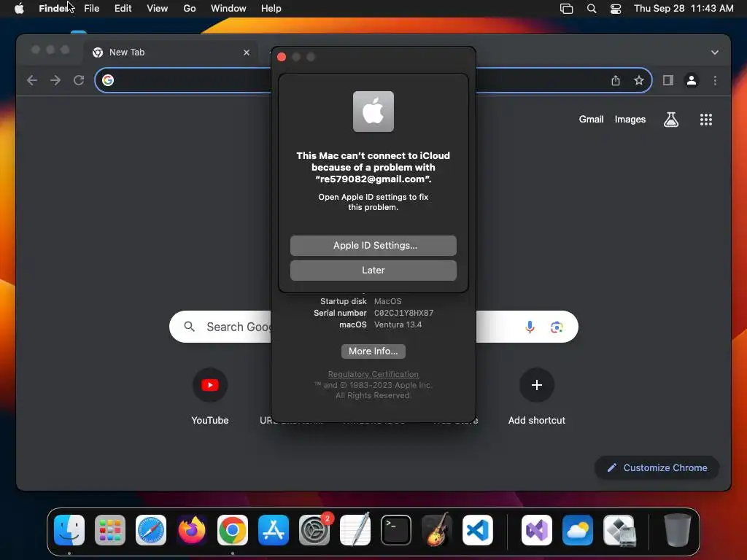747x560 pixels.
Task: Click Customize Chrome
Action: tap(657, 467)
